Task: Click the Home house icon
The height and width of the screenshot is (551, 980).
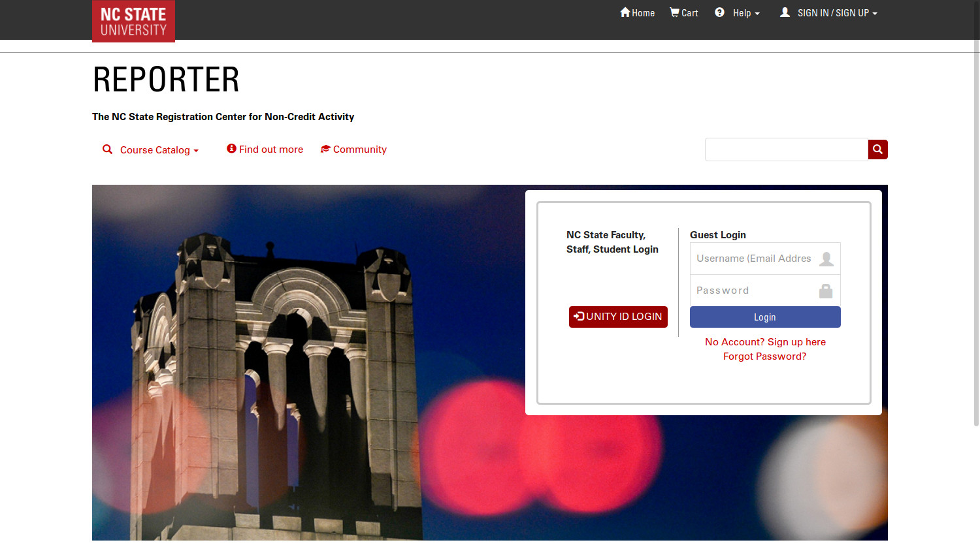Action: [x=625, y=12]
